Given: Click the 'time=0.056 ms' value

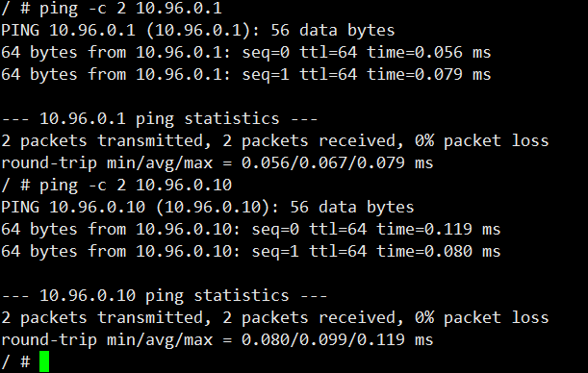Looking at the screenshot, I should 428,53.
